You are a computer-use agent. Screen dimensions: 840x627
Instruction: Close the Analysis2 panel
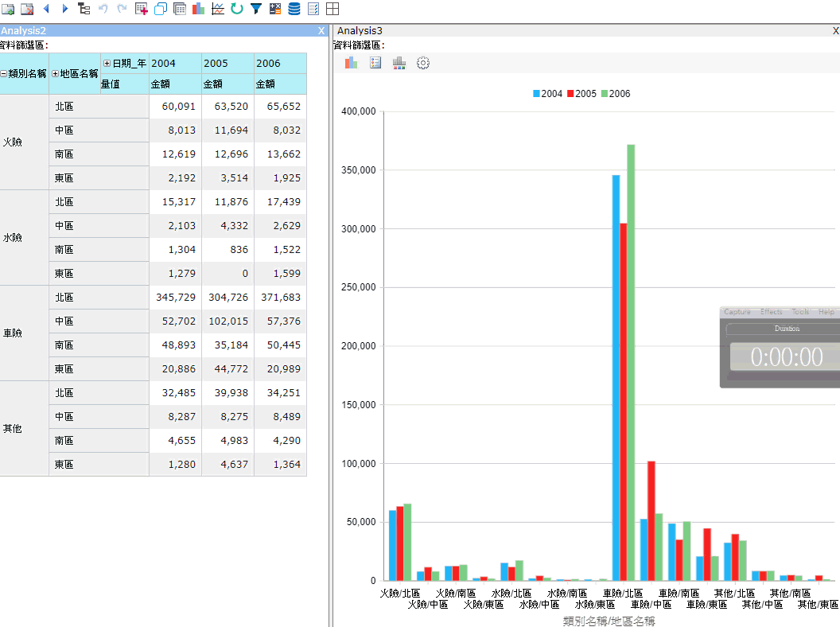click(321, 30)
